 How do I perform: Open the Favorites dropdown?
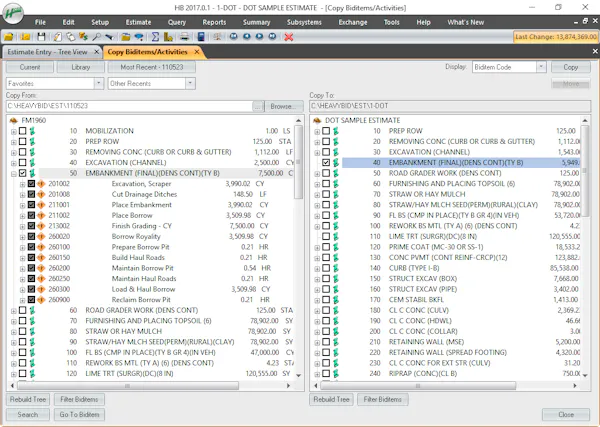click(x=99, y=83)
